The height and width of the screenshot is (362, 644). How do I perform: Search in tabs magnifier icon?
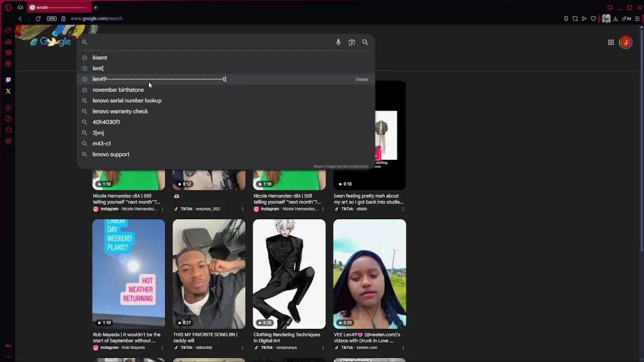(610, 8)
